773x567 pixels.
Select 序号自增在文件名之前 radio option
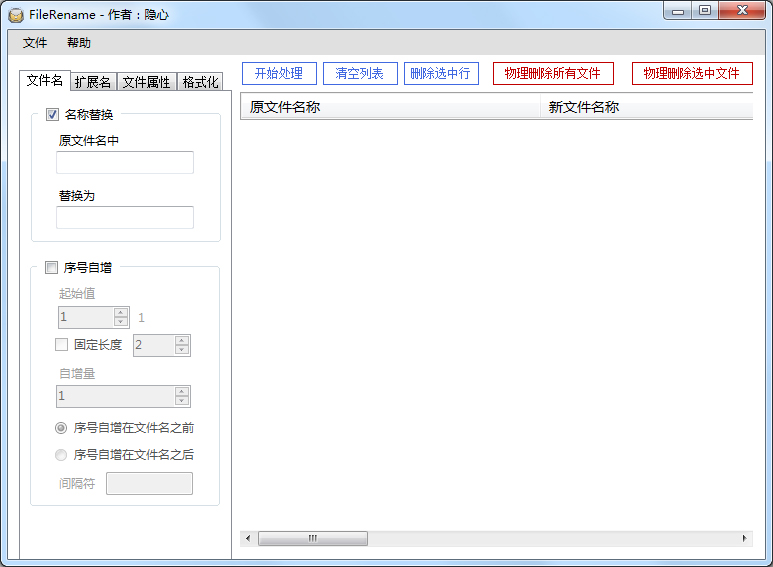tap(61, 428)
